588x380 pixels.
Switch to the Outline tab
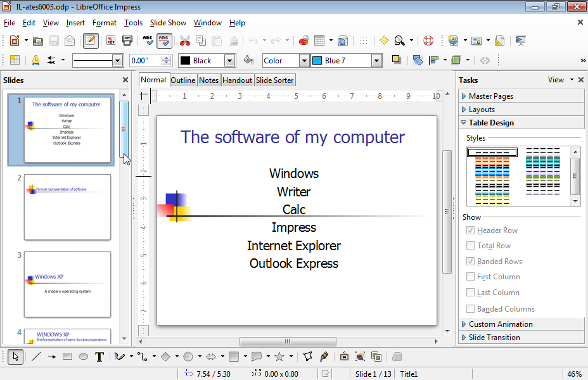coord(183,80)
